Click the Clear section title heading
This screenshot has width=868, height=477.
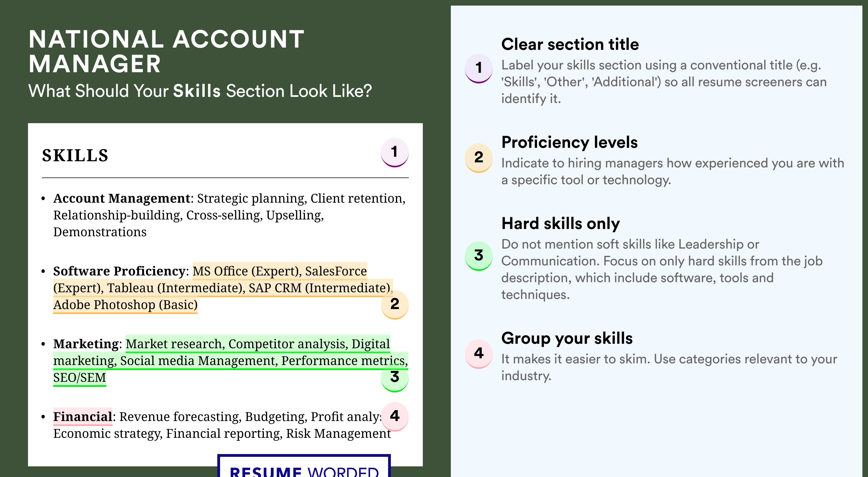[570, 44]
